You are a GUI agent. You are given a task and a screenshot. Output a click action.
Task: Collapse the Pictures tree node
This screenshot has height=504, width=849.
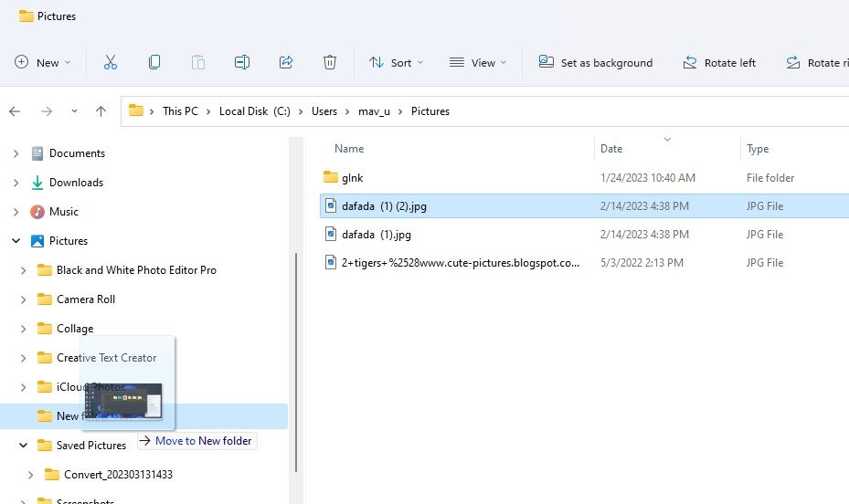pos(16,241)
